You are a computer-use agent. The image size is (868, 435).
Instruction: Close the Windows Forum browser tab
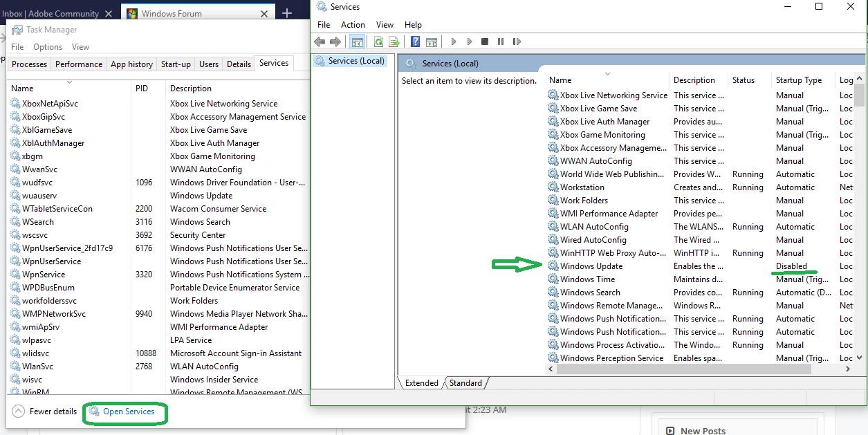264,14
